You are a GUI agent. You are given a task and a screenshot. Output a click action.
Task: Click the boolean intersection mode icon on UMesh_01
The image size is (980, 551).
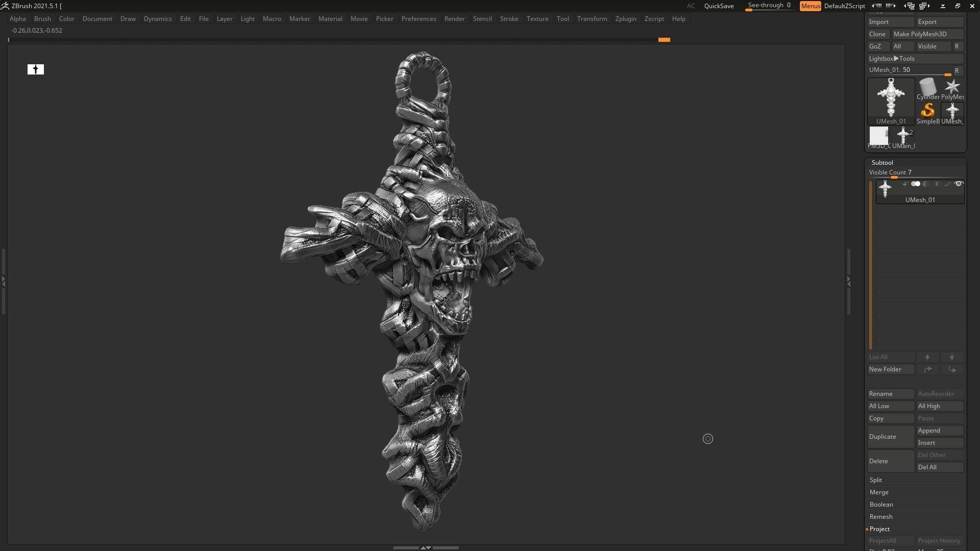click(937, 184)
